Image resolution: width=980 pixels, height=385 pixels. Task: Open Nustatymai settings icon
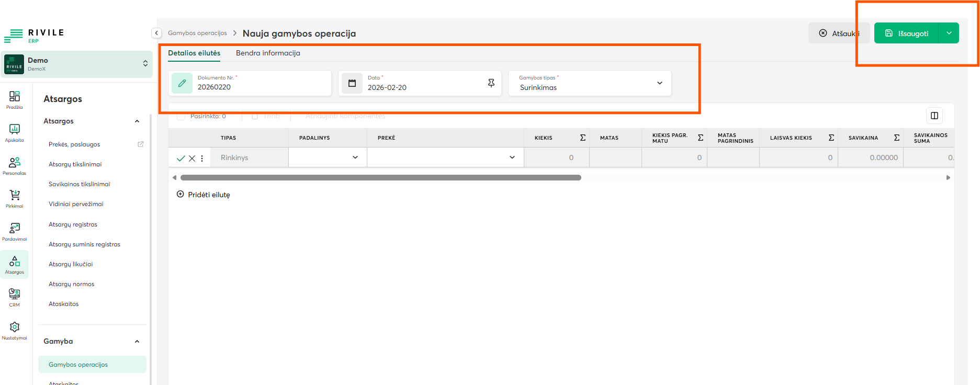(x=15, y=330)
